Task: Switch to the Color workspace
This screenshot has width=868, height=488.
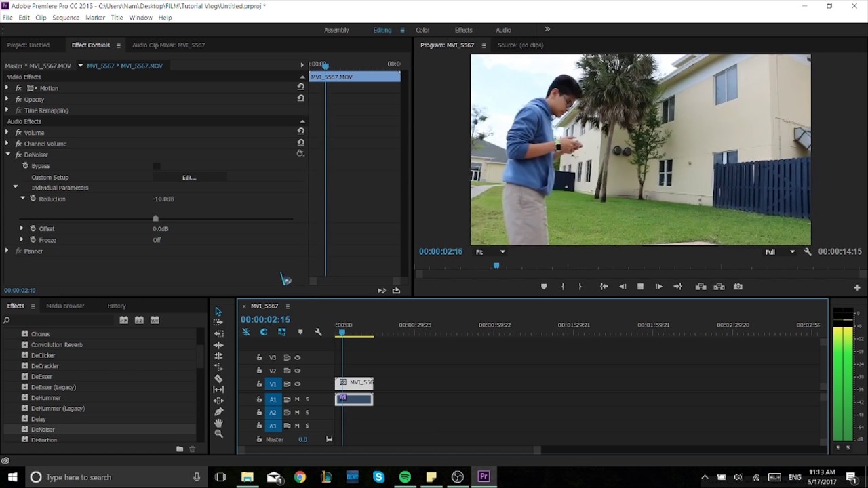Action: [x=422, y=30]
